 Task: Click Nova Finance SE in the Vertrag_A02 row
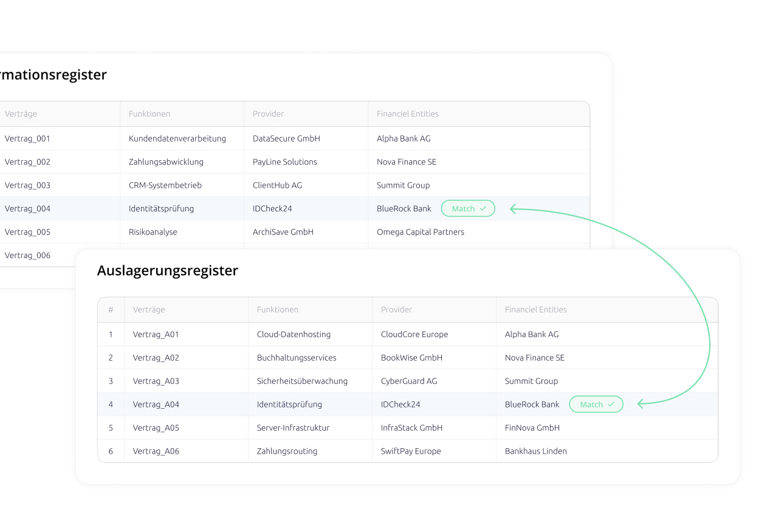point(535,358)
